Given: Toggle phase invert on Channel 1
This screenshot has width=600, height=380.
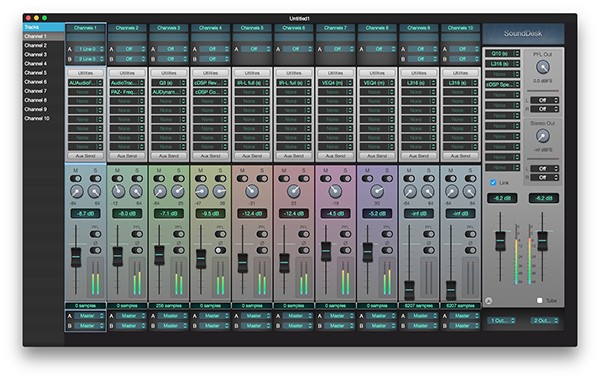Looking at the screenshot, I should 95,250.
